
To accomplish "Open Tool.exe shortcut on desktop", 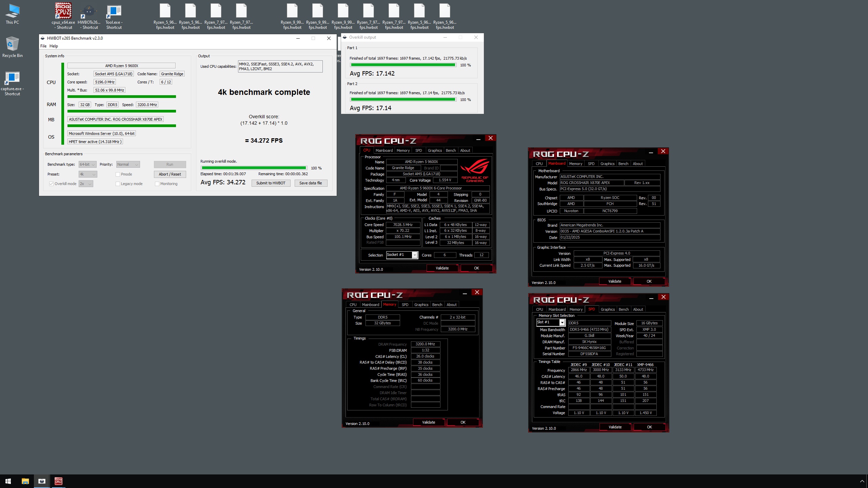I will [x=114, y=16].
